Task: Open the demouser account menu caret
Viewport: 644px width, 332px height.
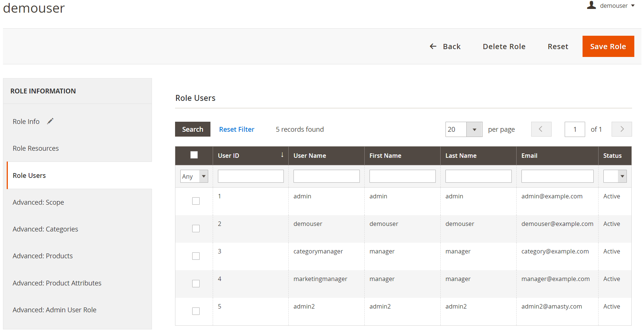Action: [x=633, y=6]
